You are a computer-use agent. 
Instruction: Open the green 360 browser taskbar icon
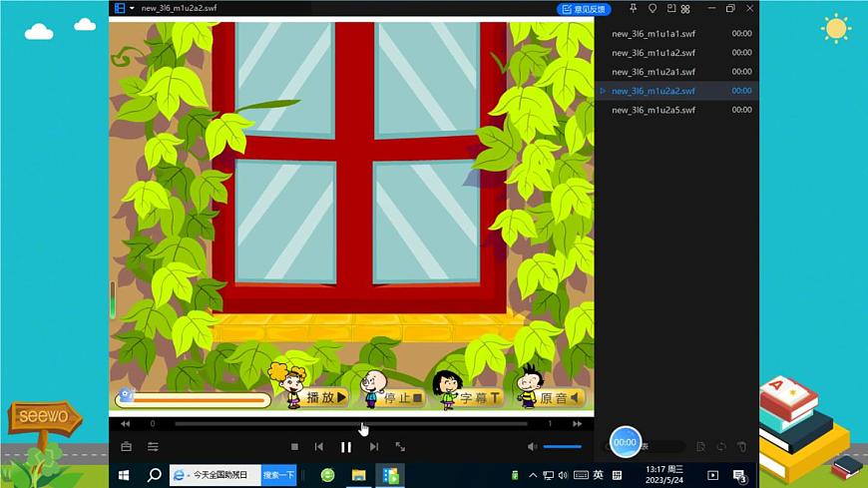point(327,475)
